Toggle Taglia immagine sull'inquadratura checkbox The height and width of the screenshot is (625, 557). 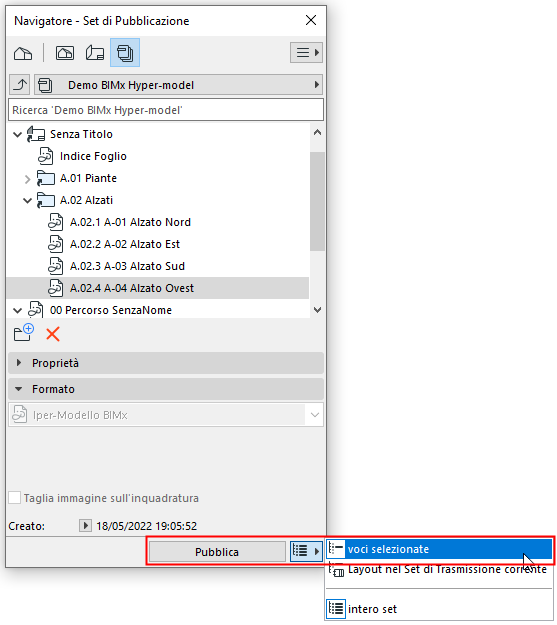15,497
